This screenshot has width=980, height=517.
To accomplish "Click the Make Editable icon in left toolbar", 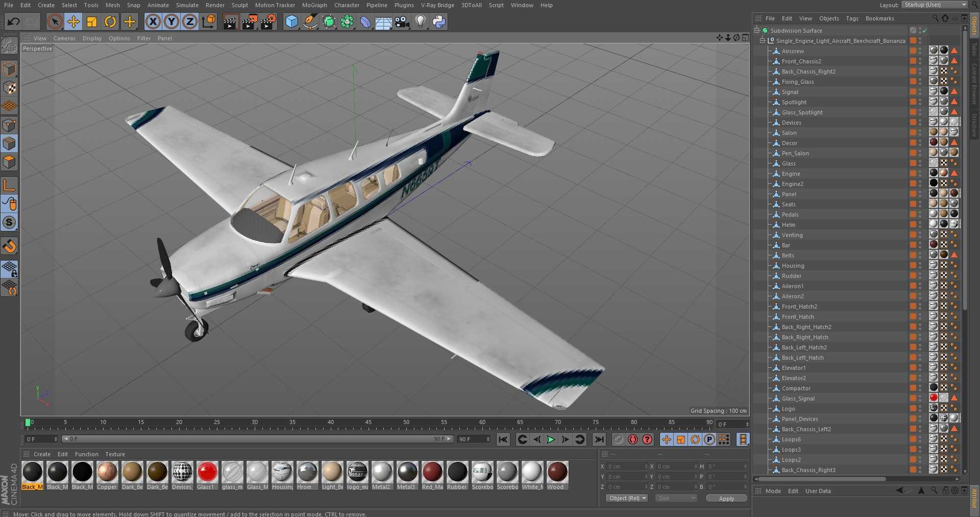I will pos(9,46).
